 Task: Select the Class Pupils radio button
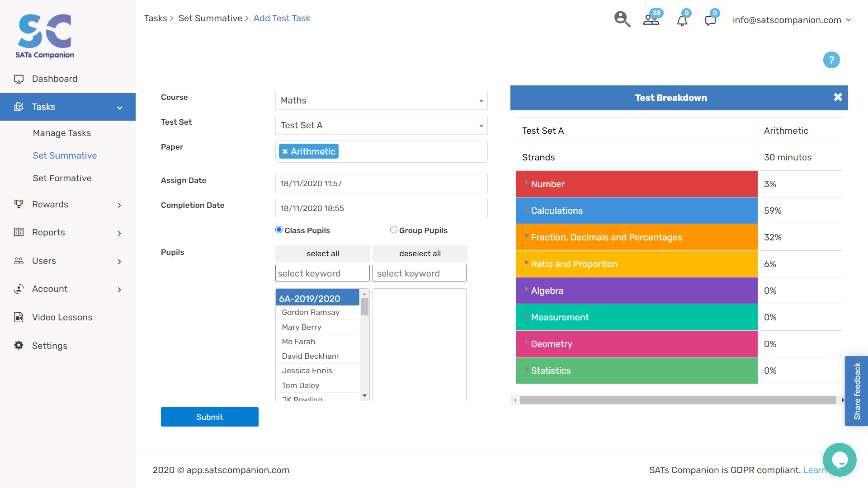[x=279, y=230]
